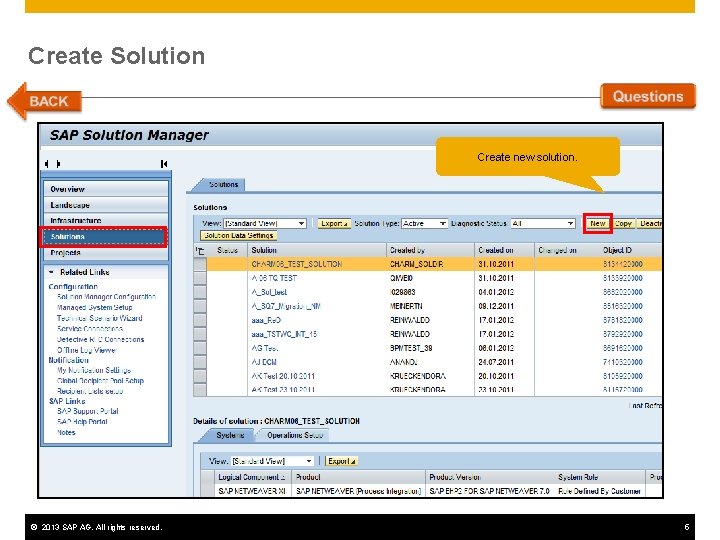Select row selector for A_Sol_test
The height and width of the screenshot is (540, 720).
click(200, 292)
